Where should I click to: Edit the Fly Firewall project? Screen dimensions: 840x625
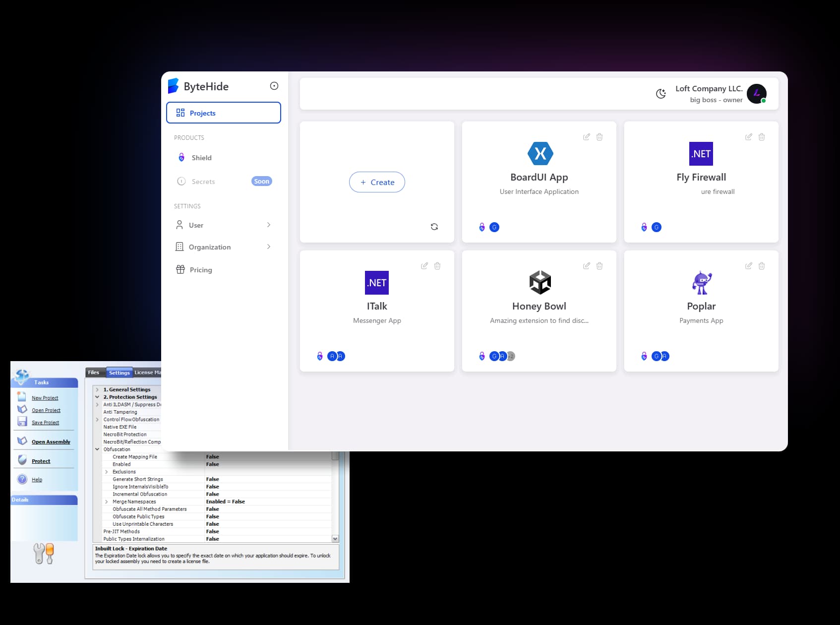749,137
